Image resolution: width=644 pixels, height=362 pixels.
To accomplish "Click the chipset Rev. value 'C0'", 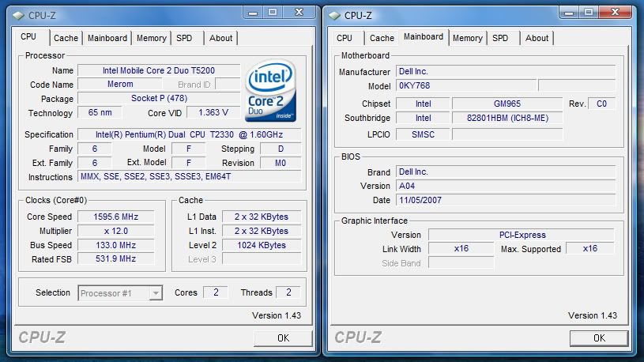I will click(x=601, y=104).
